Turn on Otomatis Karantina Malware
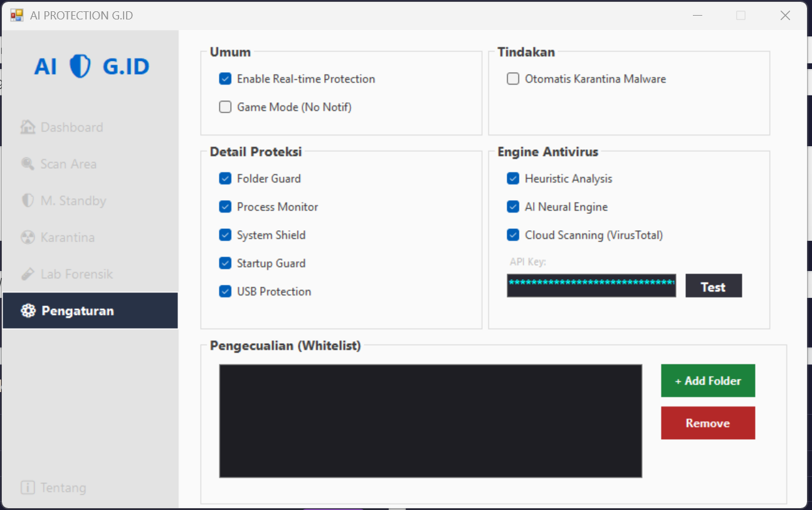The image size is (812, 510). pyautogui.click(x=513, y=79)
